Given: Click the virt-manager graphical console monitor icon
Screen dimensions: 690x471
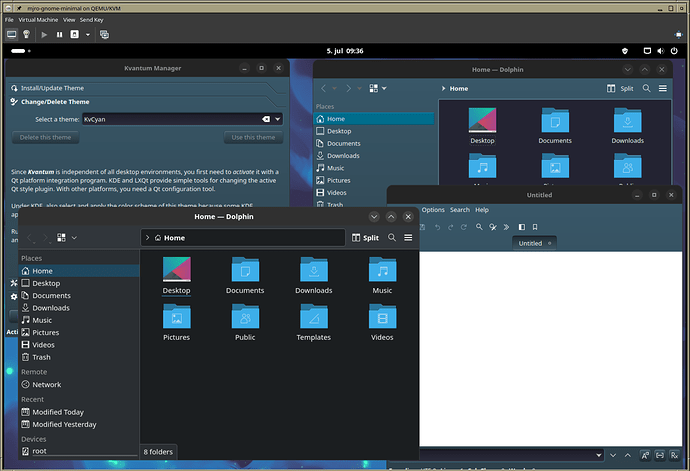Looking at the screenshot, I should pos(11,34).
